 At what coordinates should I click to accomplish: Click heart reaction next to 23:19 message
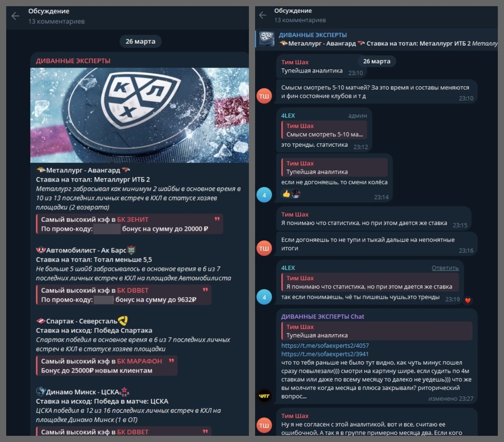pos(468,301)
